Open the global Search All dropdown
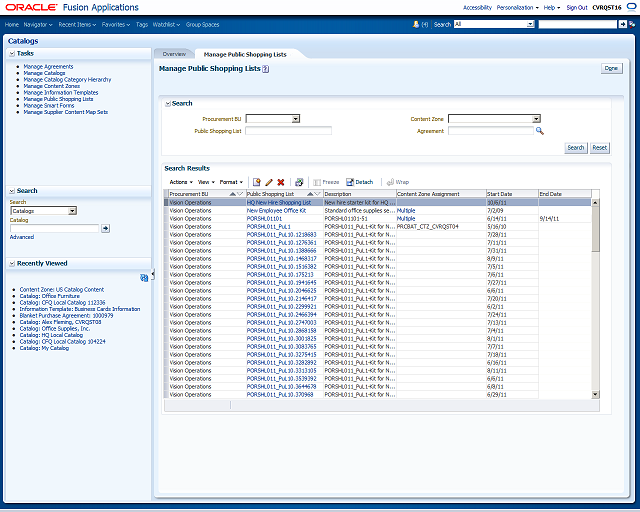Image resolution: width=640 pixels, height=512 pixels. pyautogui.click(x=530, y=24)
